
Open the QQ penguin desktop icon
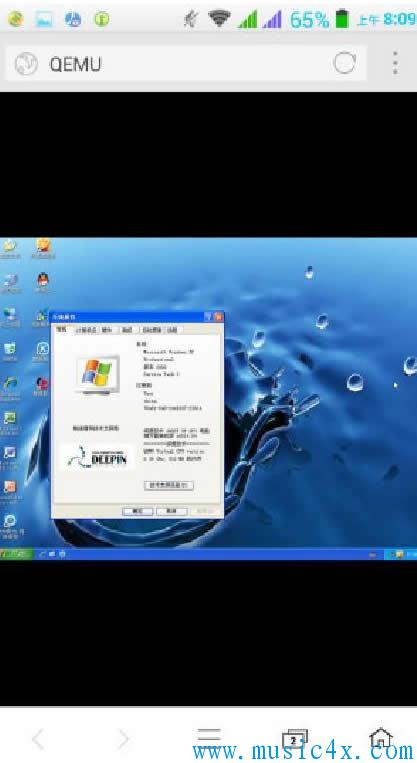click(43, 282)
